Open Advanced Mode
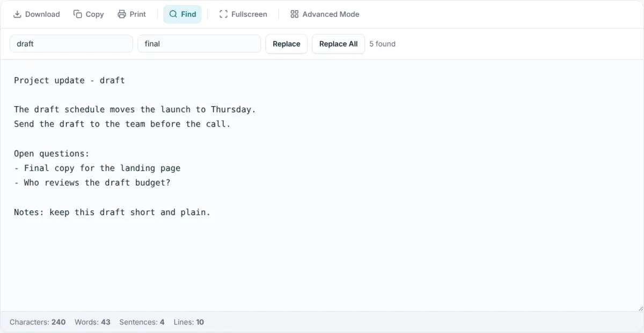644x333 pixels. [325, 14]
